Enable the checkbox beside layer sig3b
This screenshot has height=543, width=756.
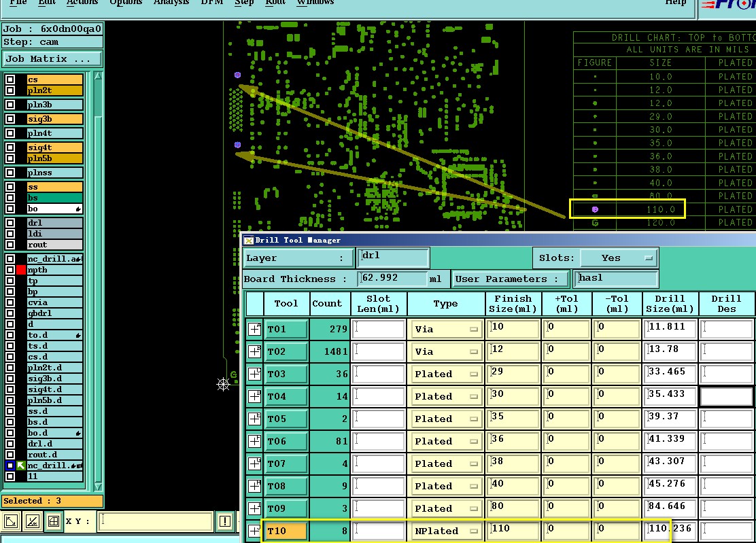click(x=10, y=119)
